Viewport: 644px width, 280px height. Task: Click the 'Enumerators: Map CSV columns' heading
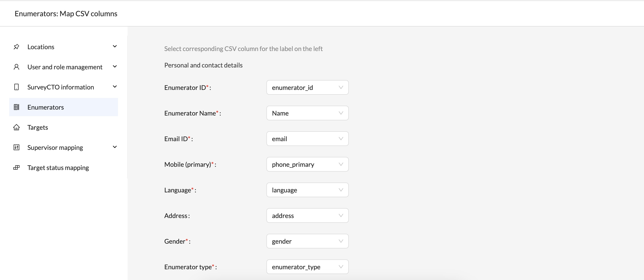click(66, 14)
